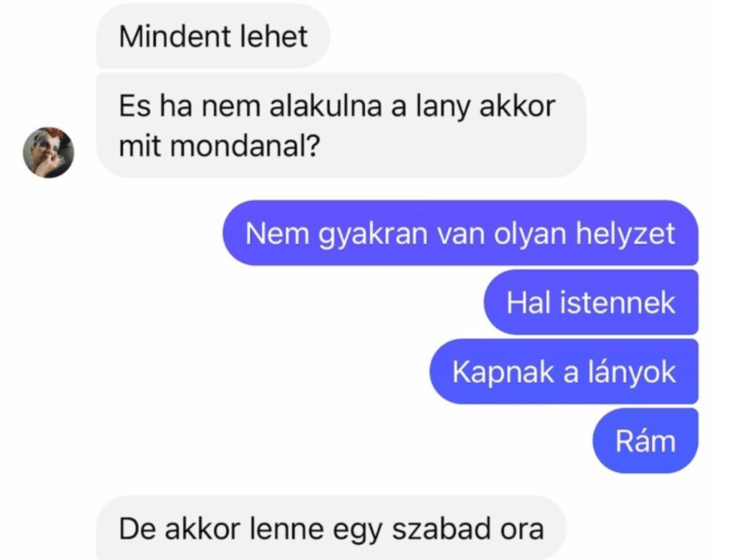Image resolution: width=735 pixels, height=560 pixels.
Task: Click the sender's profile avatar
Action: coord(49,153)
